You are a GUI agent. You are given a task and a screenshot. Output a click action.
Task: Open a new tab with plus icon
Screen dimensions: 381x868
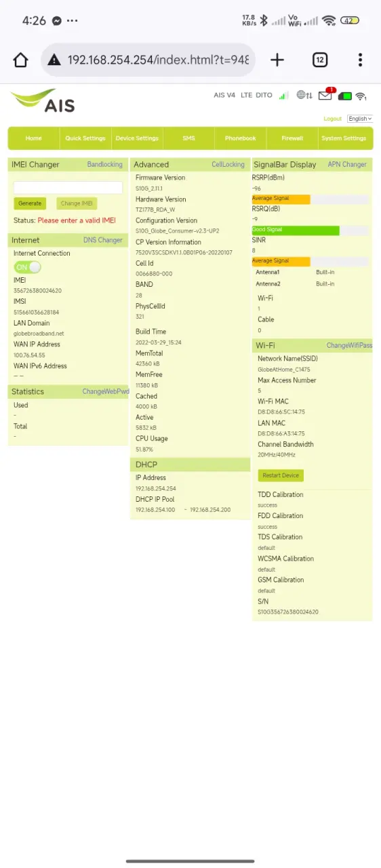(277, 60)
